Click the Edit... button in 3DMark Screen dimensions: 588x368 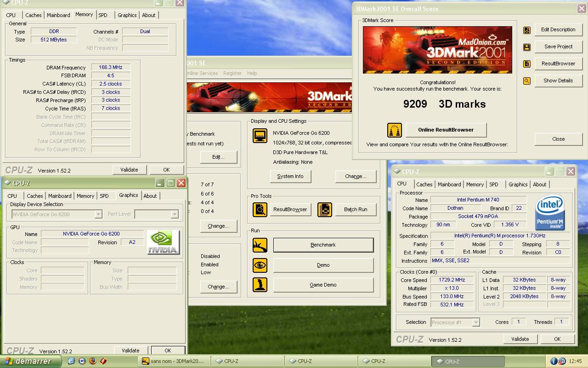pyautogui.click(x=218, y=157)
